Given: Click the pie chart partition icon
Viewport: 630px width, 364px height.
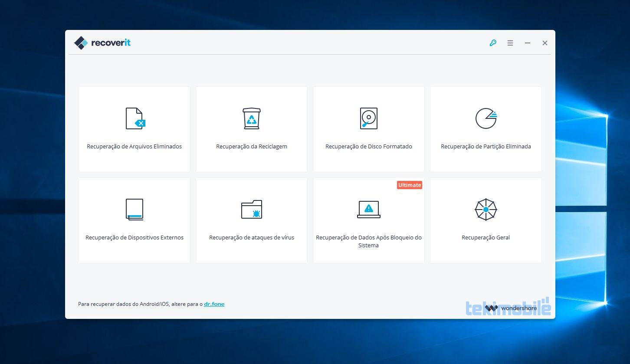Looking at the screenshot, I should click(486, 118).
